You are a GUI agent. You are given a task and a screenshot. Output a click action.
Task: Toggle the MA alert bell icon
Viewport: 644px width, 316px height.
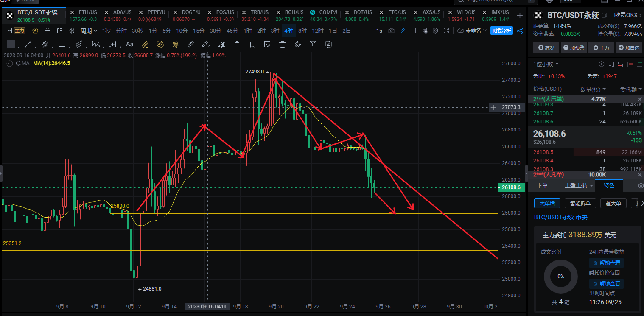click(x=18, y=63)
